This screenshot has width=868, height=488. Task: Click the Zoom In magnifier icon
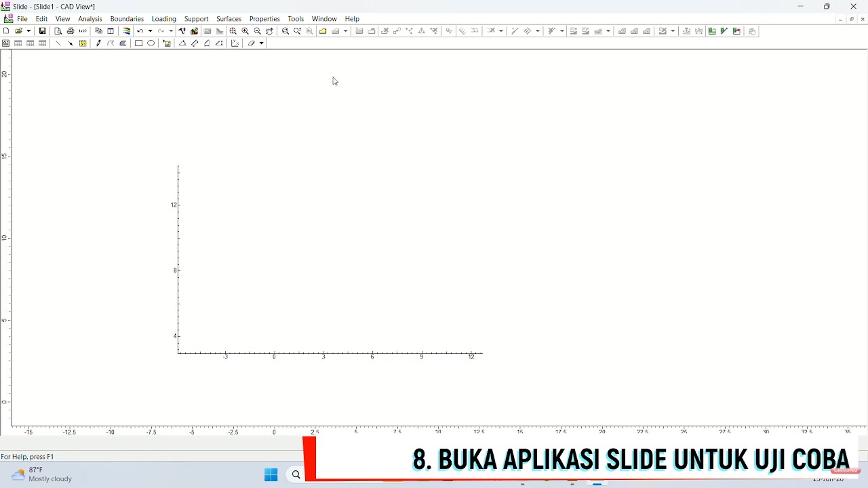245,31
